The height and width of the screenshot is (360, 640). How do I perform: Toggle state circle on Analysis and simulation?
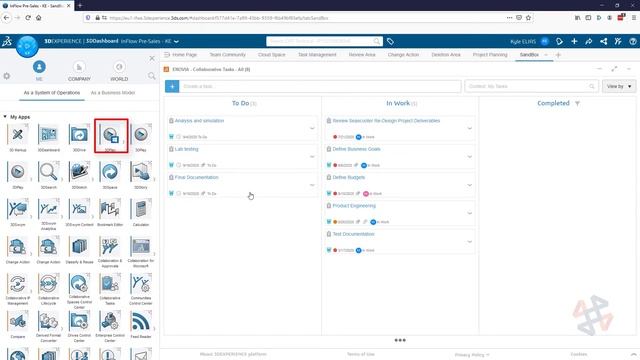(x=178, y=137)
